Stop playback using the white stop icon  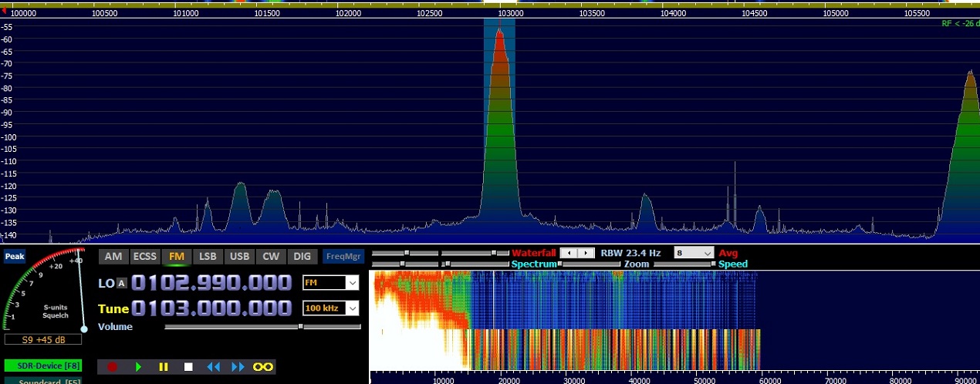[188, 367]
